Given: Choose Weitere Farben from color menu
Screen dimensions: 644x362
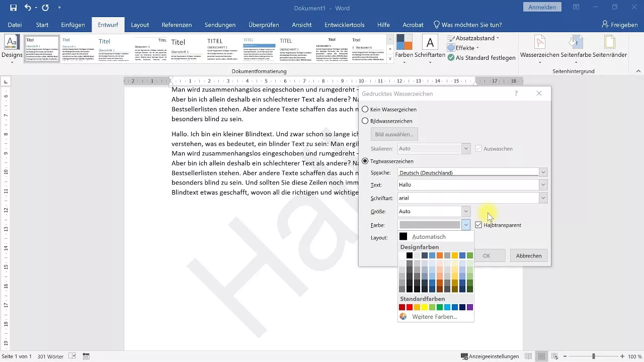Looking at the screenshot, I should pos(434,317).
